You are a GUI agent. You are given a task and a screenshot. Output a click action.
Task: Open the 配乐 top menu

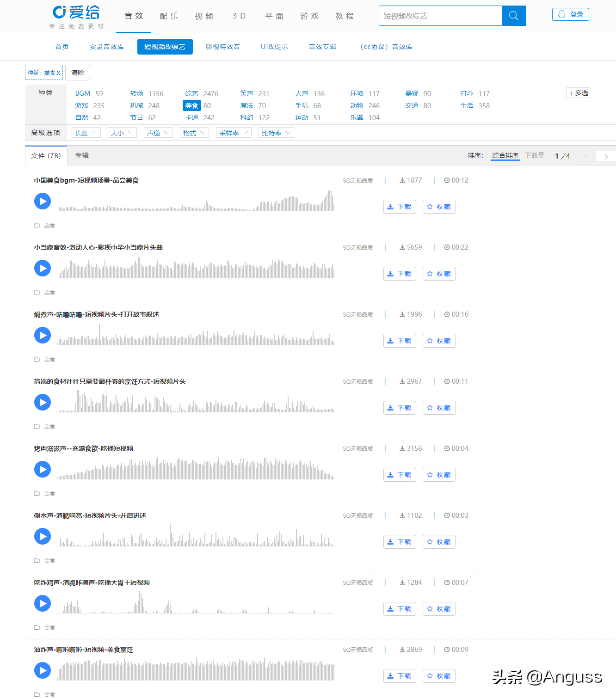169,16
